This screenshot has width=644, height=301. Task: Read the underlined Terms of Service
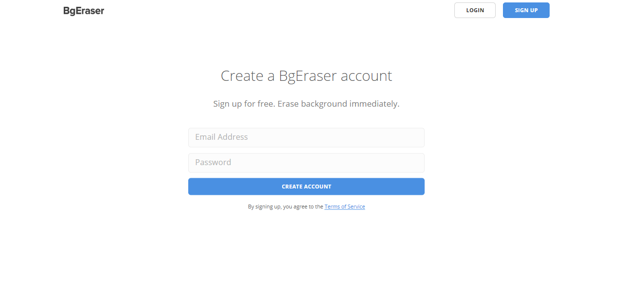point(344,207)
